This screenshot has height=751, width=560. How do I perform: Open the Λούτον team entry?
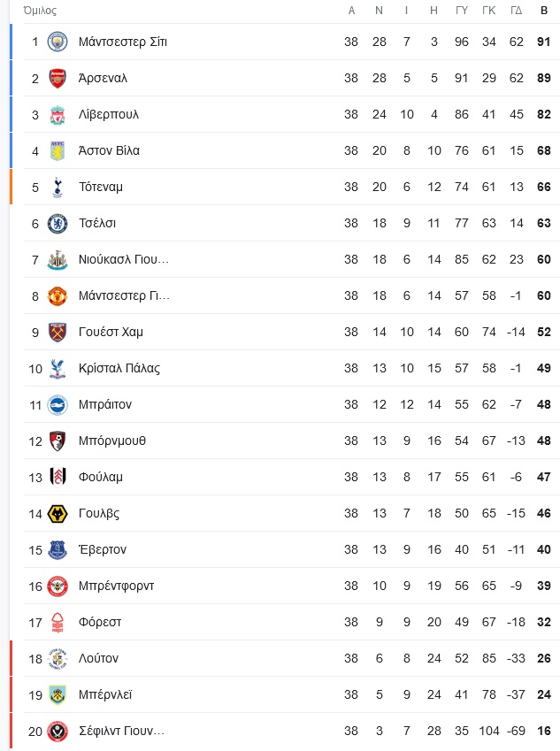(x=98, y=658)
